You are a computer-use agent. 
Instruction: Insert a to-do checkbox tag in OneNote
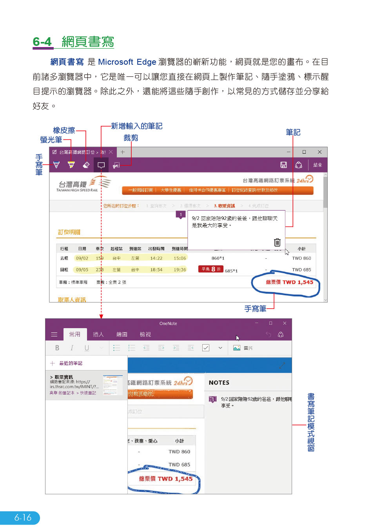pyautogui.click(x=206, y=348)
